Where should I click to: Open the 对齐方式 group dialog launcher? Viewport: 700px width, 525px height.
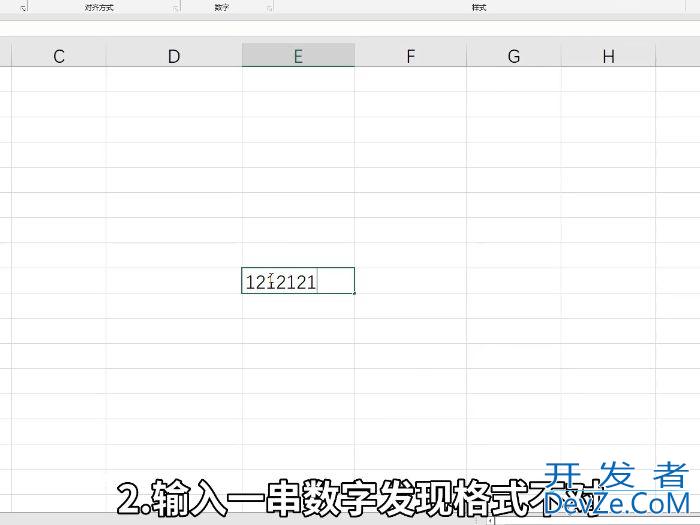(x=175, y=8)
